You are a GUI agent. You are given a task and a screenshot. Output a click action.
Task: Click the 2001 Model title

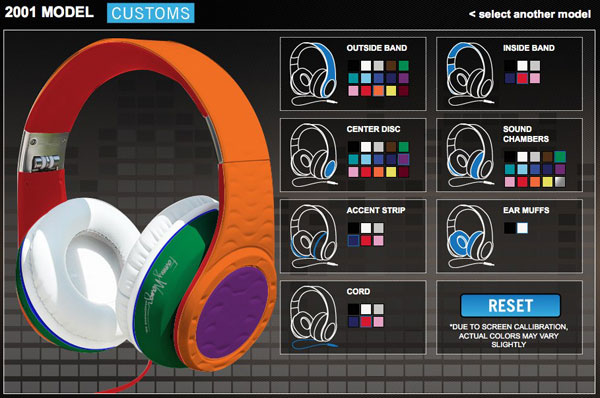pyautogui.click(x=49, y=12)
